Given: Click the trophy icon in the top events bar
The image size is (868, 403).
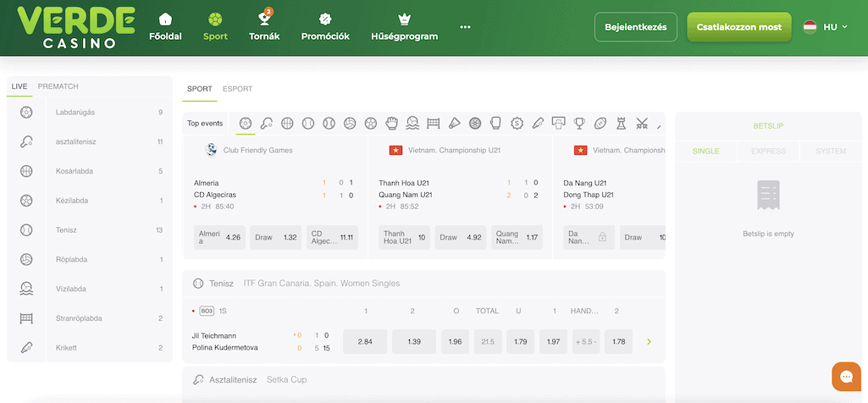Looking at the screenshot, I should click(579, 124).
